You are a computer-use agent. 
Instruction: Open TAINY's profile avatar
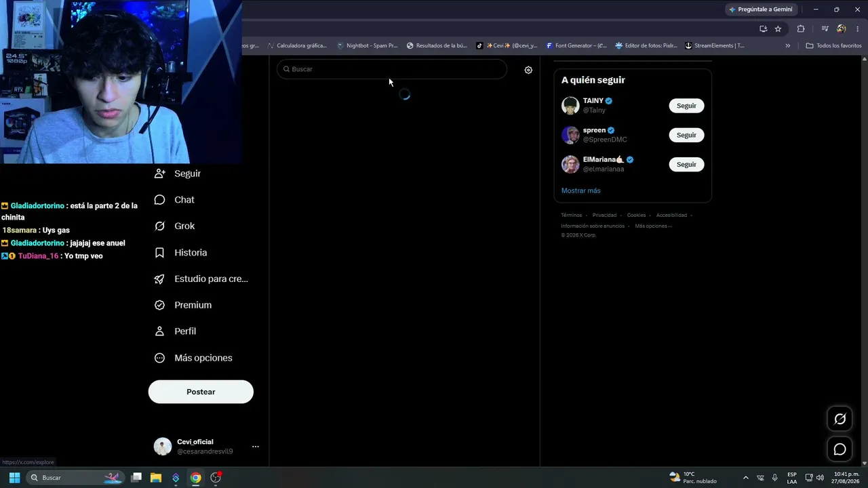pos(570,106)
